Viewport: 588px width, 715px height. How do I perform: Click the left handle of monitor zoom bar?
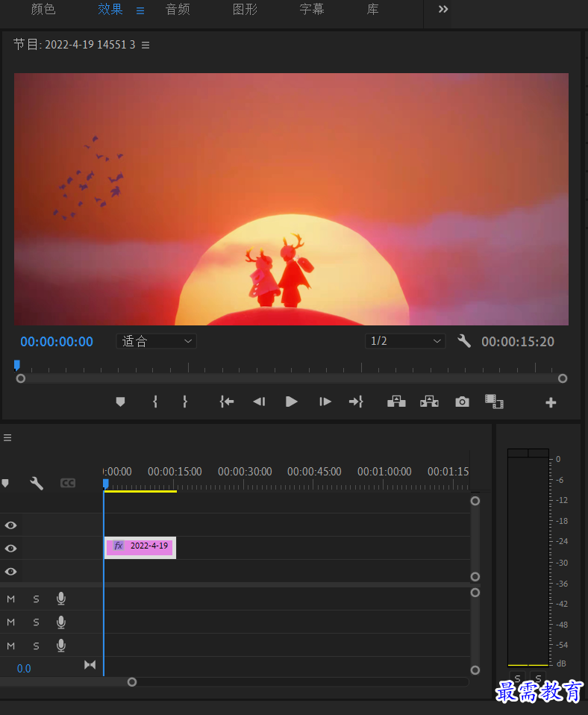(20, 378)
